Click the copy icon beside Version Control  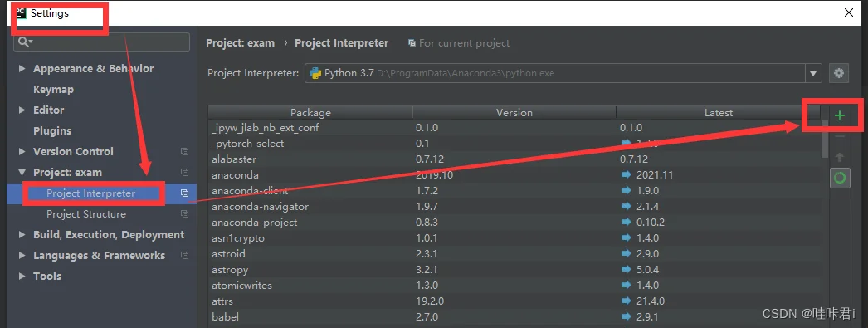(x=184, y=152)
